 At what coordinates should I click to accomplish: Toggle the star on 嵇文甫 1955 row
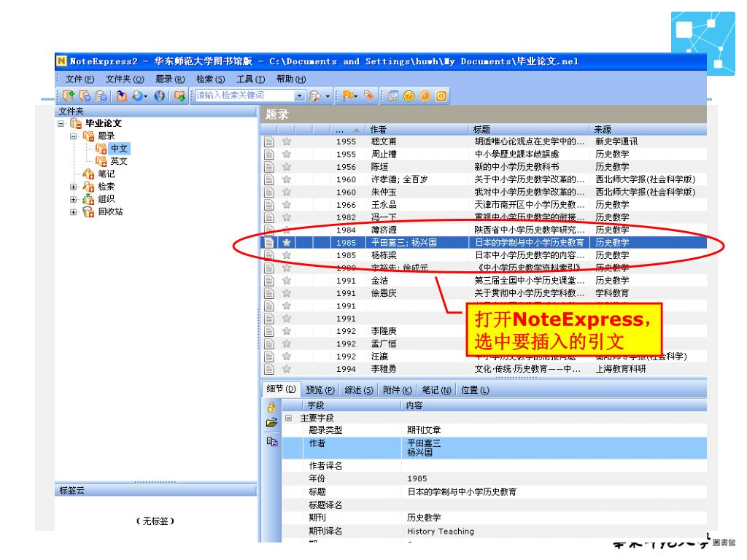286,141
